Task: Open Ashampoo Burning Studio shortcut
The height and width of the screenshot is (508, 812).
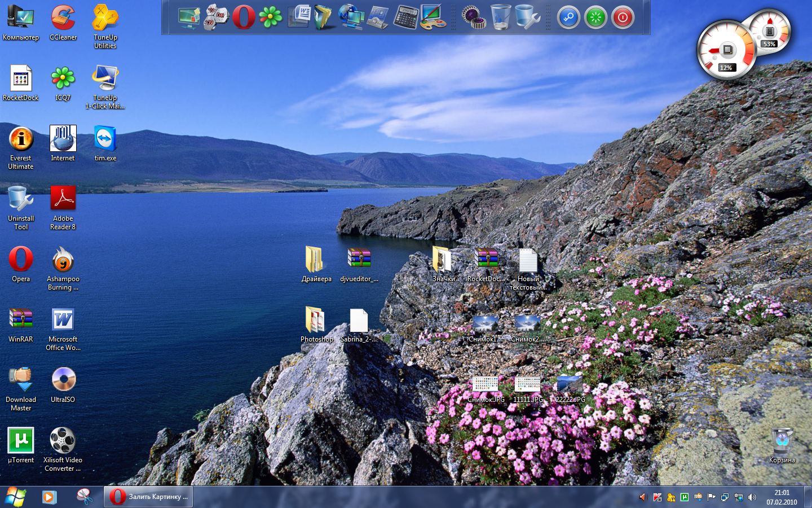Action: (x=63, y=260)
